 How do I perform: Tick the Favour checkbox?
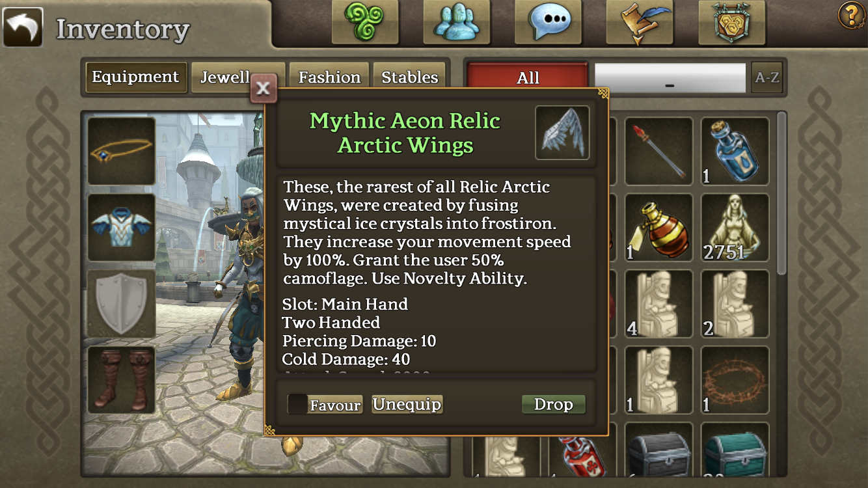298,404
